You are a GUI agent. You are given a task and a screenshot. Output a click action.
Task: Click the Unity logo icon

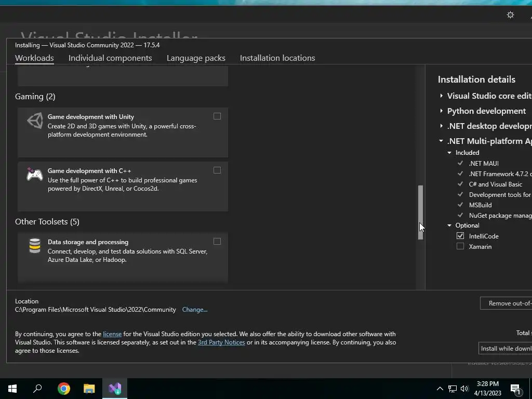point(35,121)
